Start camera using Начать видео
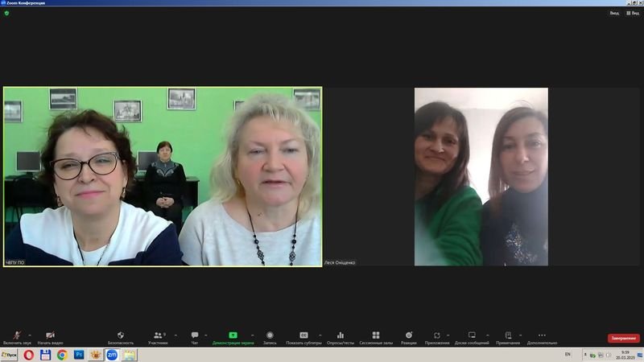 point(50,336)
